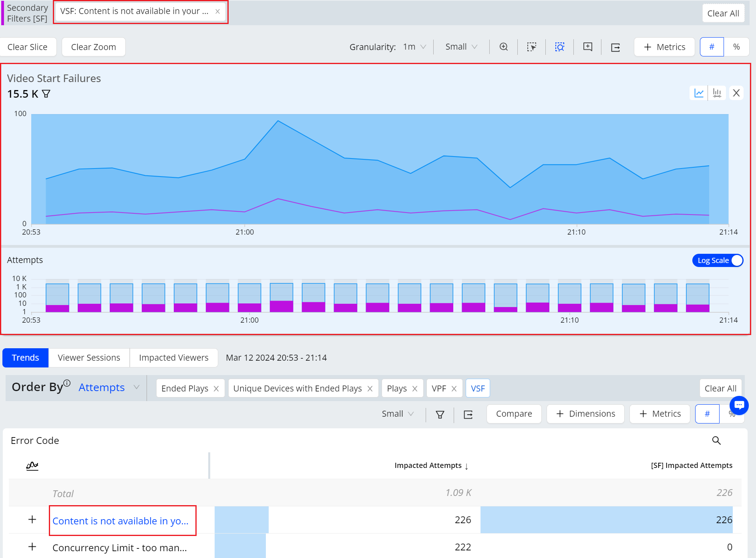Open the table size Small dropdown

click(398, 413)
